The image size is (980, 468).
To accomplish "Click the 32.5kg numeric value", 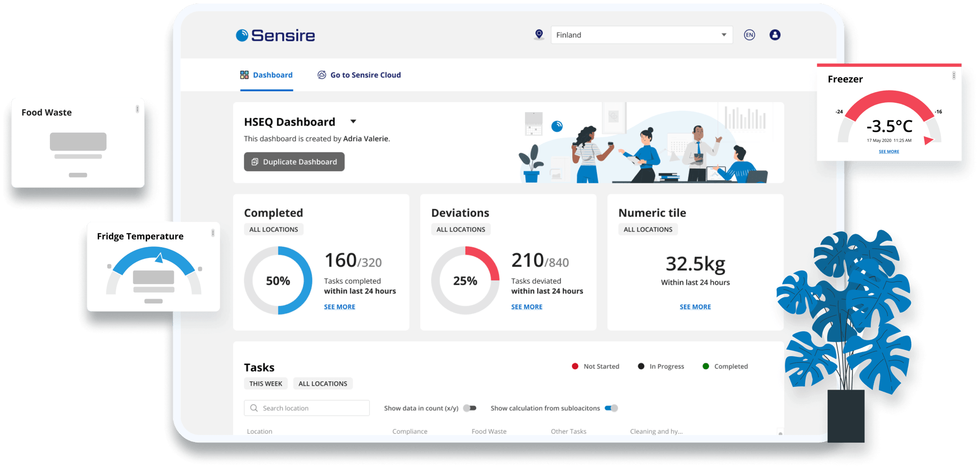I will coord(695,264).
